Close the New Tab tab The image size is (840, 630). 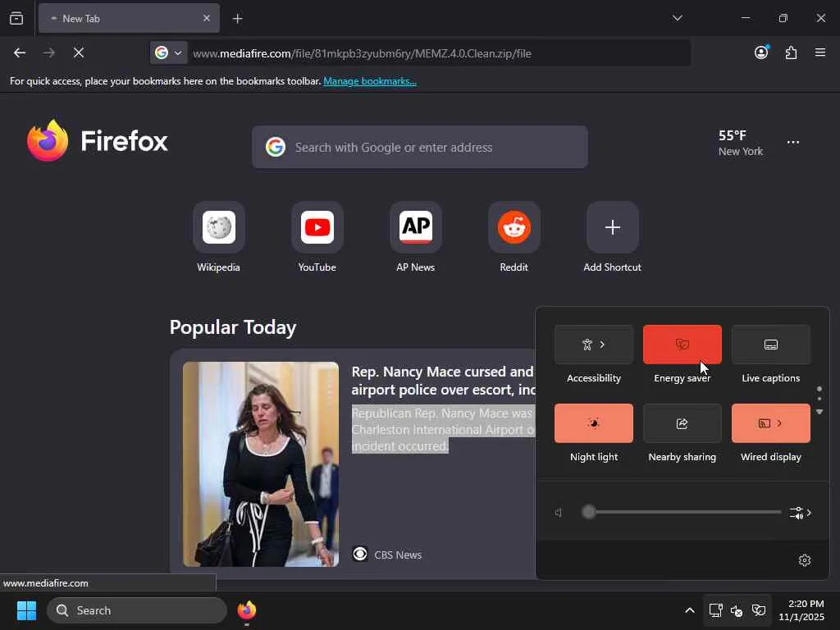(x=207, y=18)
